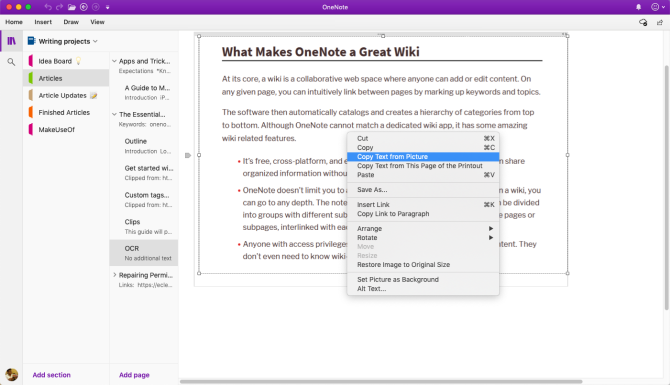
Task: Choose Restore Image to Original Size
Action: click(423, 265)
